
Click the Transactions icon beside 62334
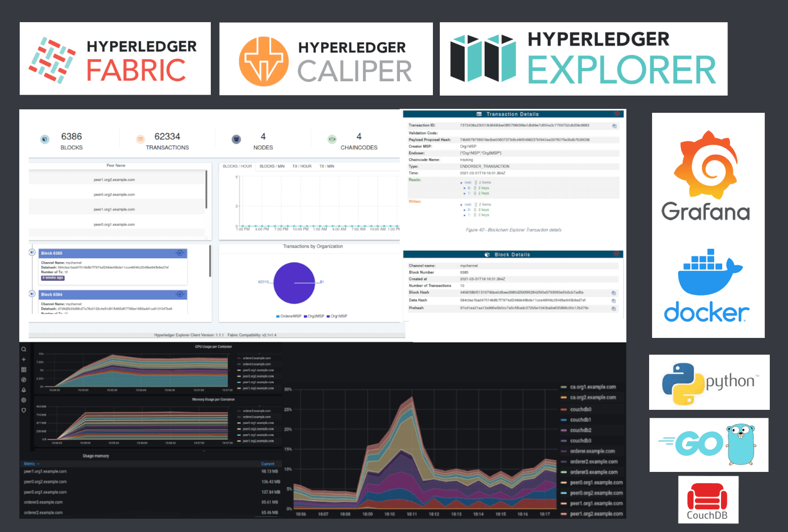pos(140,139)
